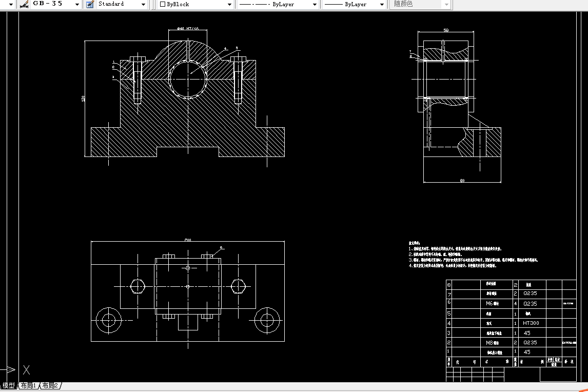
Task: Select the 58 dimension atop side view
Action: pyautogui.click(x=446, y=30)
